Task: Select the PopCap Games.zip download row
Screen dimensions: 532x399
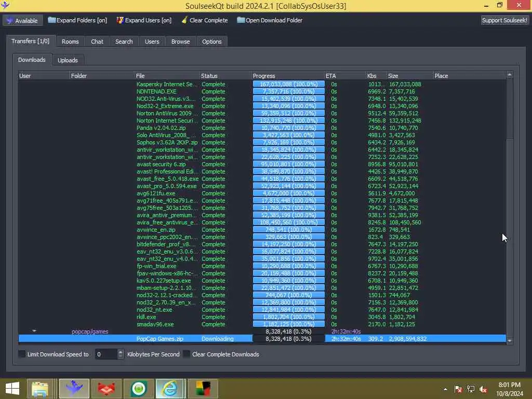Action: pos(262,339)
